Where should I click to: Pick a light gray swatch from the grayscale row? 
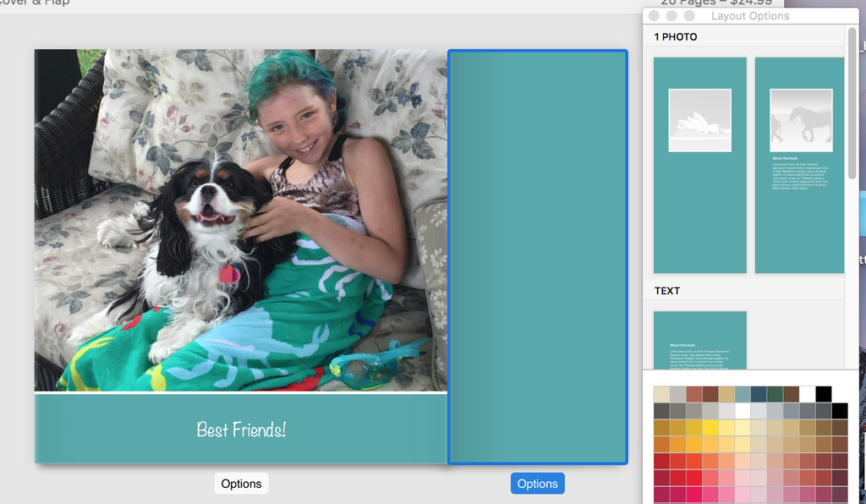[726, 411]
